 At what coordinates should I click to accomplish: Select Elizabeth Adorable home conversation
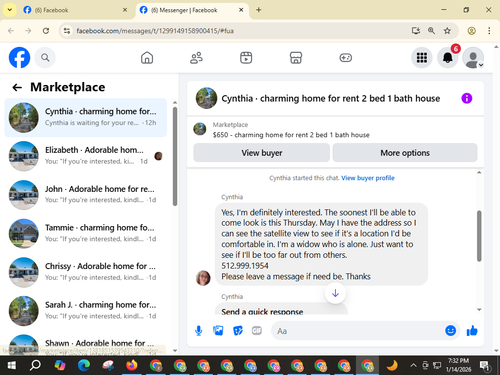coord(86,156)
